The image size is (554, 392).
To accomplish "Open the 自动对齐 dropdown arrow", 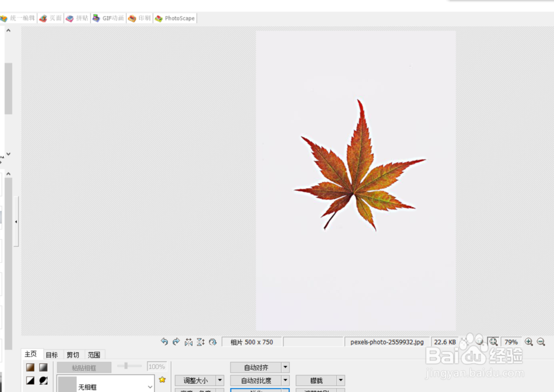I will 285,367.
